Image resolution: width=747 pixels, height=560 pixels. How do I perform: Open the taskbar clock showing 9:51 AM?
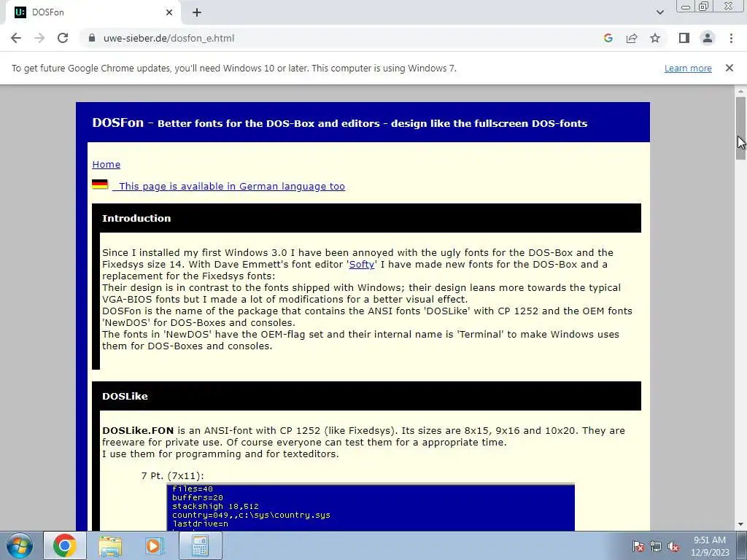pyautogui.click(x=710, y=546)
